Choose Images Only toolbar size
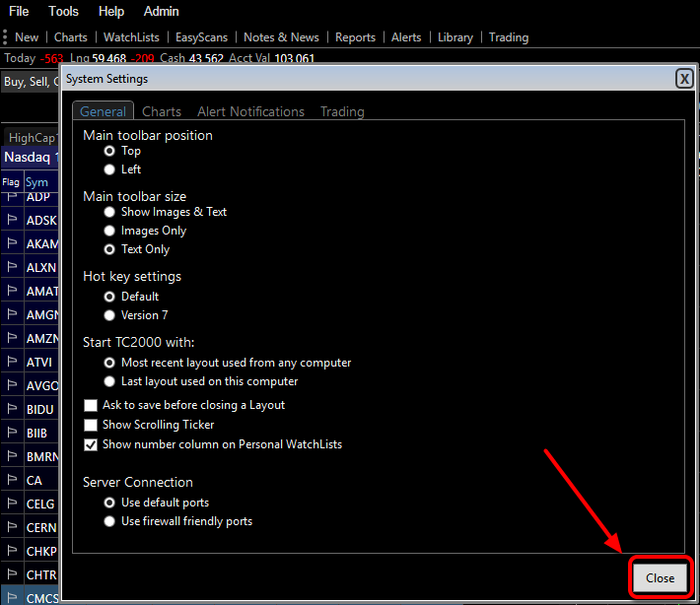 (109, 231)
